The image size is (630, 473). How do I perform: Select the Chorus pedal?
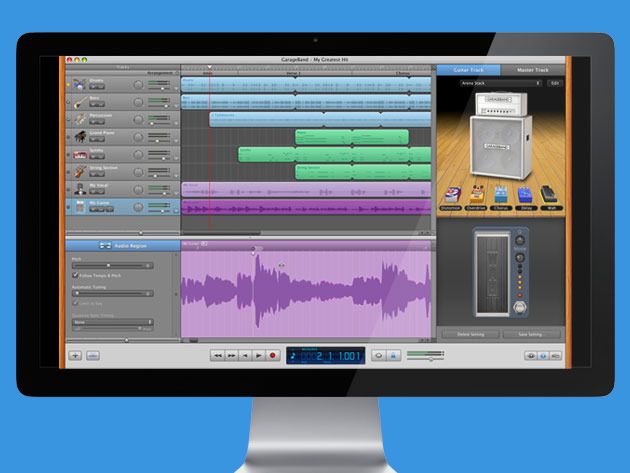pyautogui.click(x=502, y=195)
